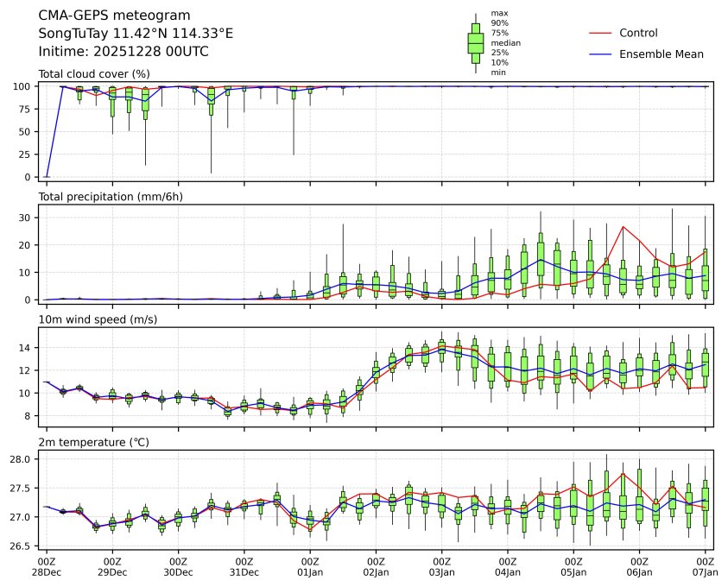
Task: Click the 00Z 28Dec time axis label
Action: (47, 566)
